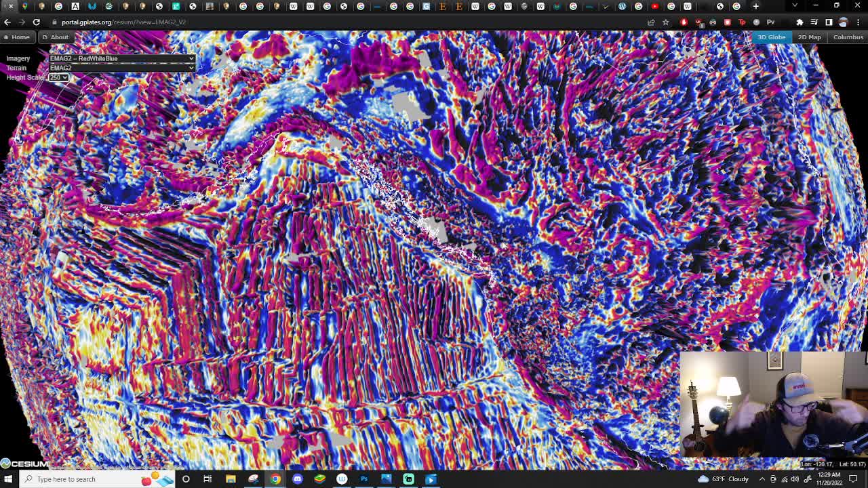
Task: Switch to the YouTube tab
Action: (654, 6)
